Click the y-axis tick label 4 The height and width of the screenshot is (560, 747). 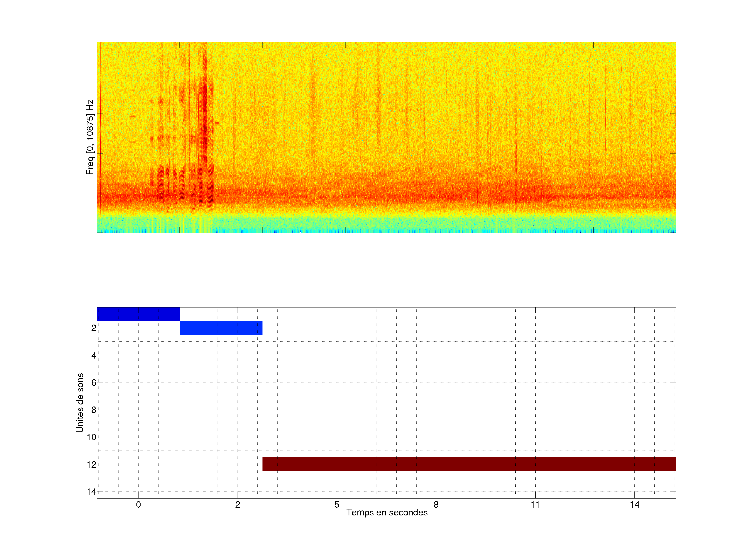[94, 355]
